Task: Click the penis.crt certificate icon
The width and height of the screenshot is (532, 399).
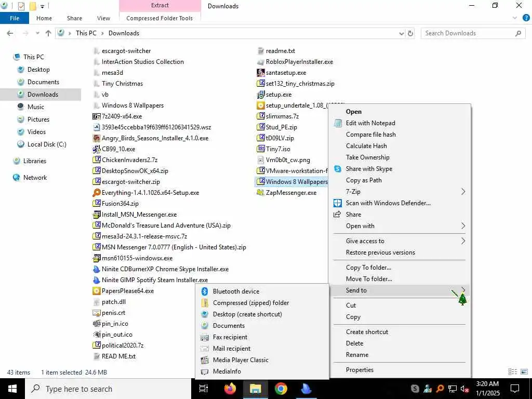Action: click(97, 313)
